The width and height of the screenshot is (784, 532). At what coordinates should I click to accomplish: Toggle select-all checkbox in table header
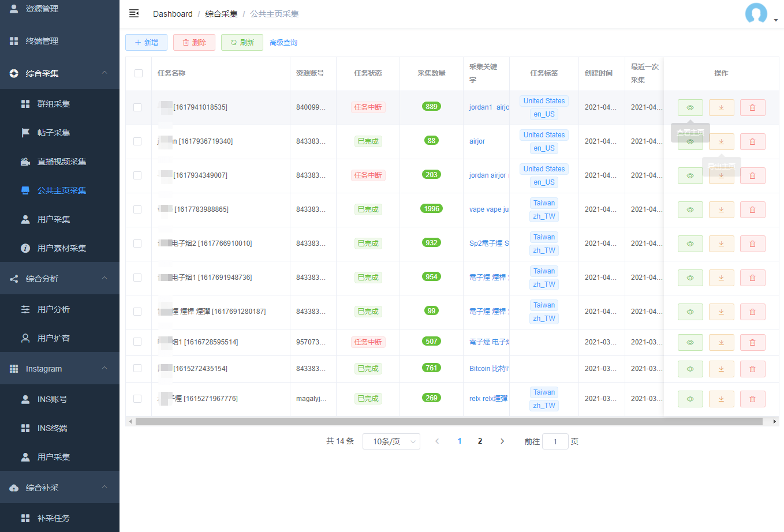point(139,73)
